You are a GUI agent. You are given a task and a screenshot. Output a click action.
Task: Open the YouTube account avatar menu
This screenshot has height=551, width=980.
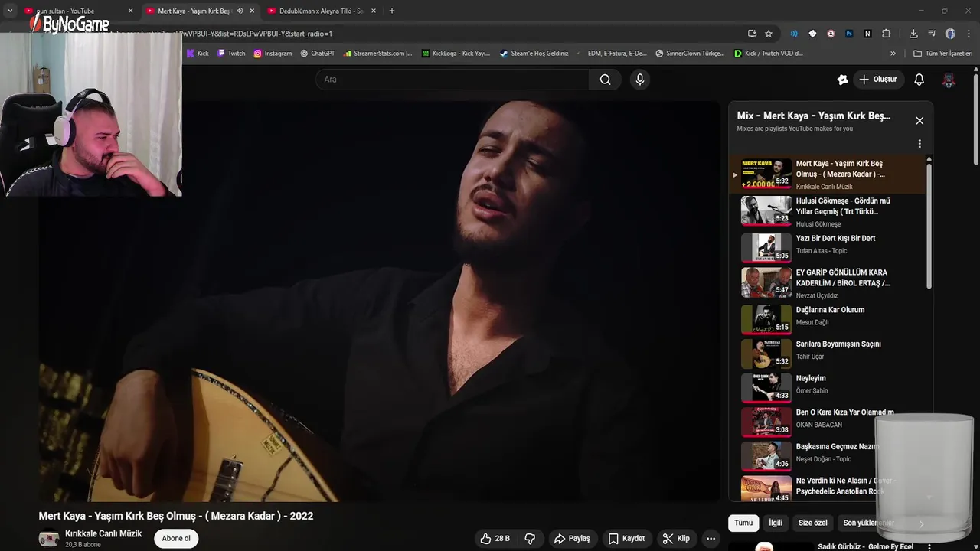(949, 80)
